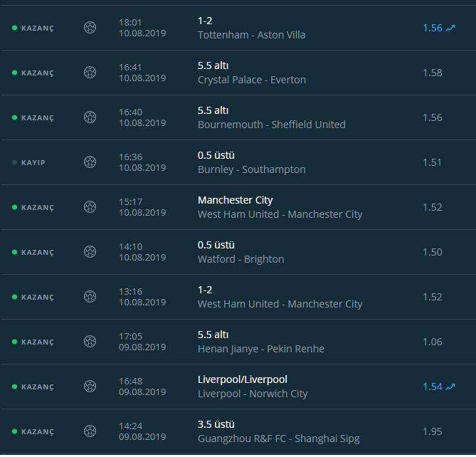Click the 1.51 odds on Burnley - Southampton

coord(433,162)
